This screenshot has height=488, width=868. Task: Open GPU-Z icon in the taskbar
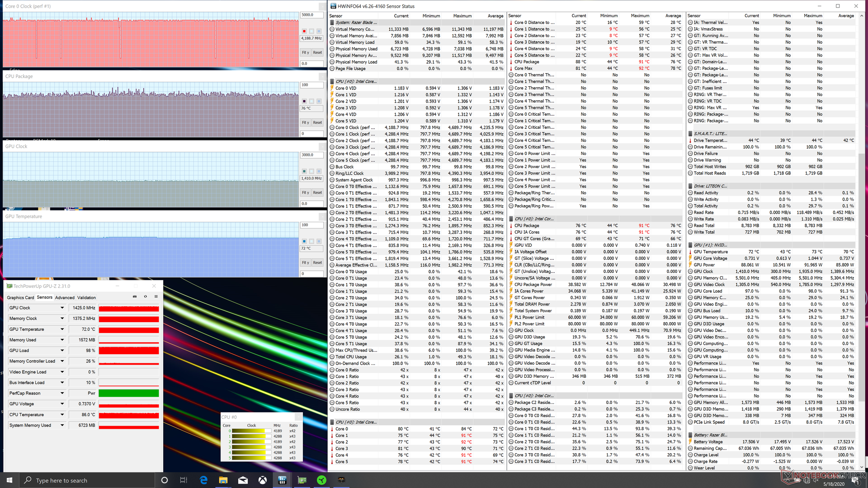click(x=302, y=480)
